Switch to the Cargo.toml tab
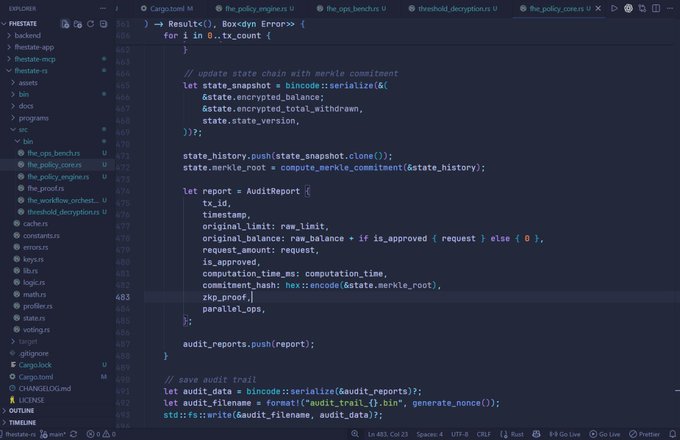 (x=167, y=8)
